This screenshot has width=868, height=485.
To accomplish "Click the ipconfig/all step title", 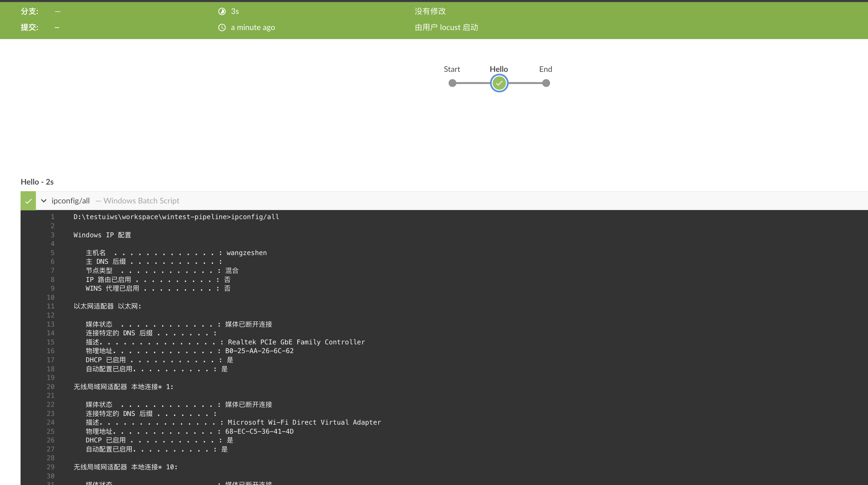I will (x=70, y=201).
